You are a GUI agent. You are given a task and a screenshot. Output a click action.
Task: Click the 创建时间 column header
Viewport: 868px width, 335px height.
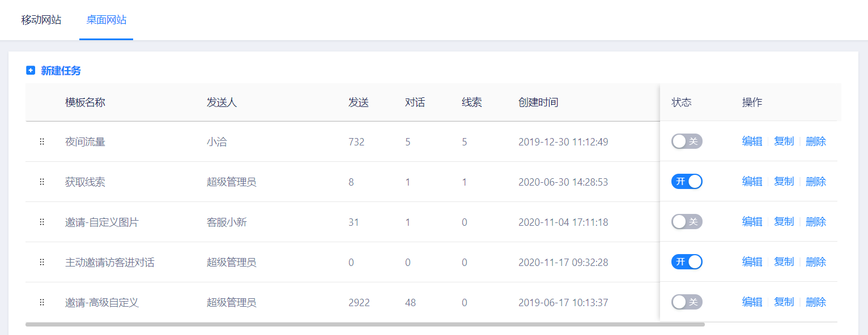538,102
